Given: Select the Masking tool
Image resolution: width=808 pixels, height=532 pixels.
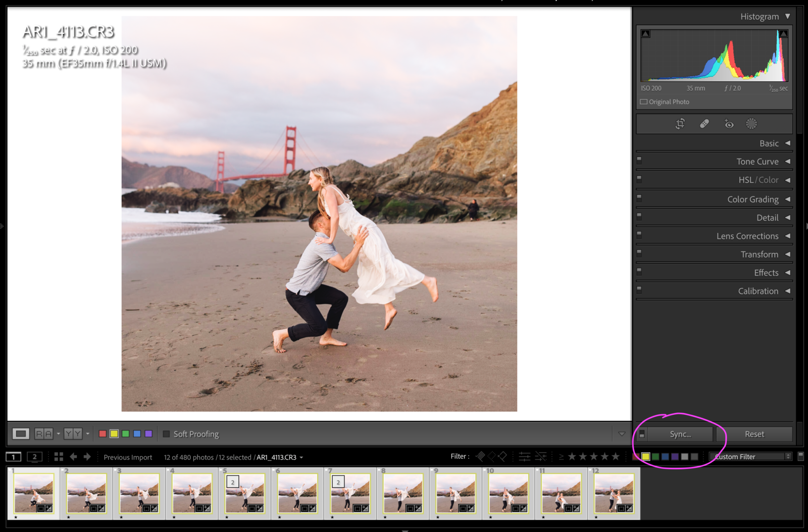Looking at the screenshot, I should point(751,123).
